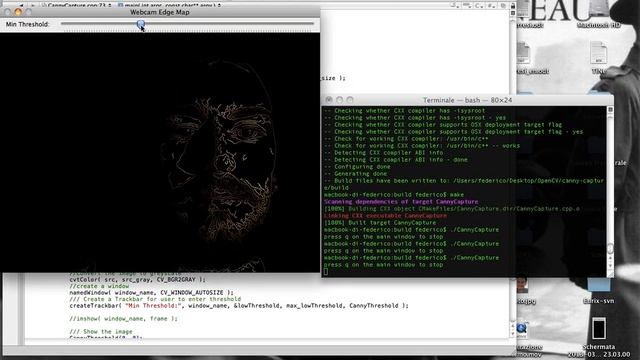Select the QuickTime .mov file on desktop

point(522,329)
